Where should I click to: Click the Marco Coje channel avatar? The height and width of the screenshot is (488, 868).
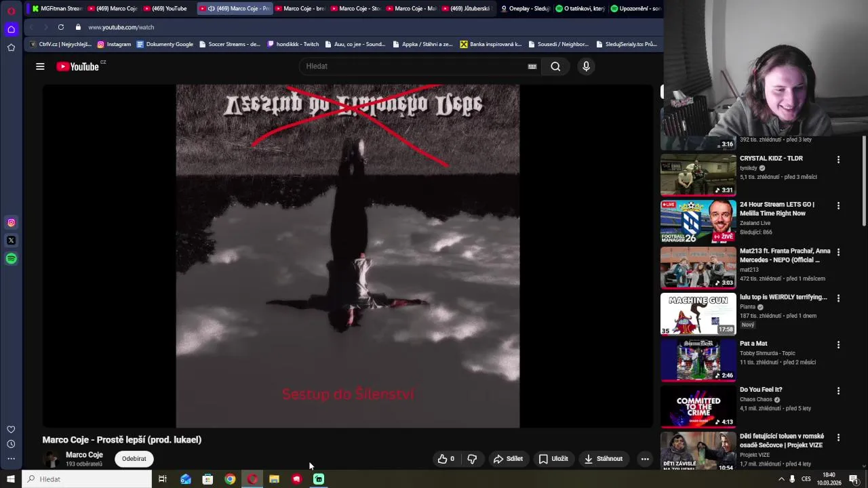[51, 459]
